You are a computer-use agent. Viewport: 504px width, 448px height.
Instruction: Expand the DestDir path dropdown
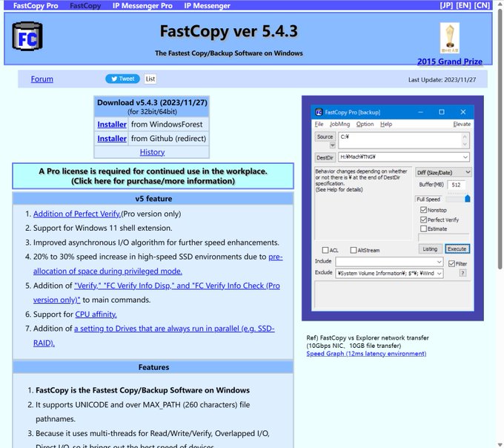point(465,157)
